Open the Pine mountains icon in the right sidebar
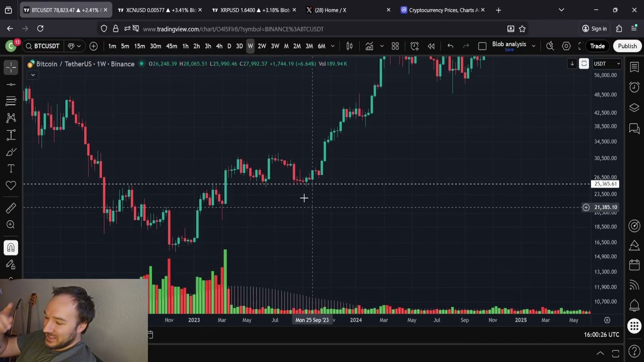644x362 pixels. pyautogui.click(x=634, y=245)
